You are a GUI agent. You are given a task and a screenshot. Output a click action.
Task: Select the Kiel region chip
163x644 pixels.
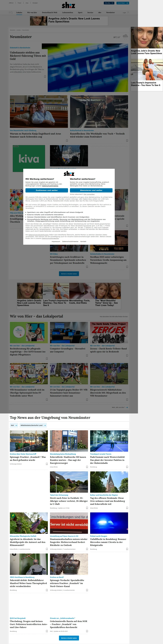click(x=14, y=425)
